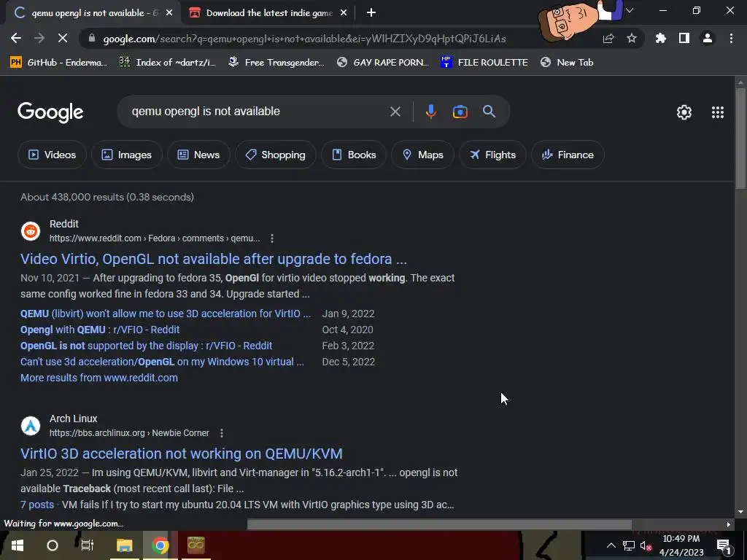747x560 pixels.
Task: Open Task View on the taskbar
Action: pyautogui.click(x=88, y=545)
